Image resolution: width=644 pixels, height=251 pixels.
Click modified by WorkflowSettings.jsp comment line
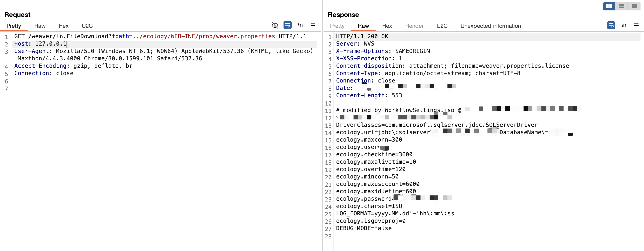(x=459, y=110)
